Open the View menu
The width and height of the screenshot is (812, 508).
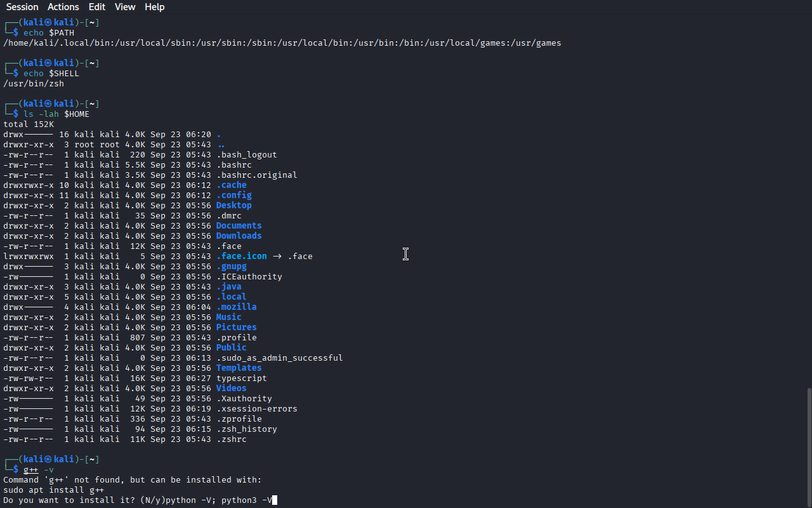125,7
